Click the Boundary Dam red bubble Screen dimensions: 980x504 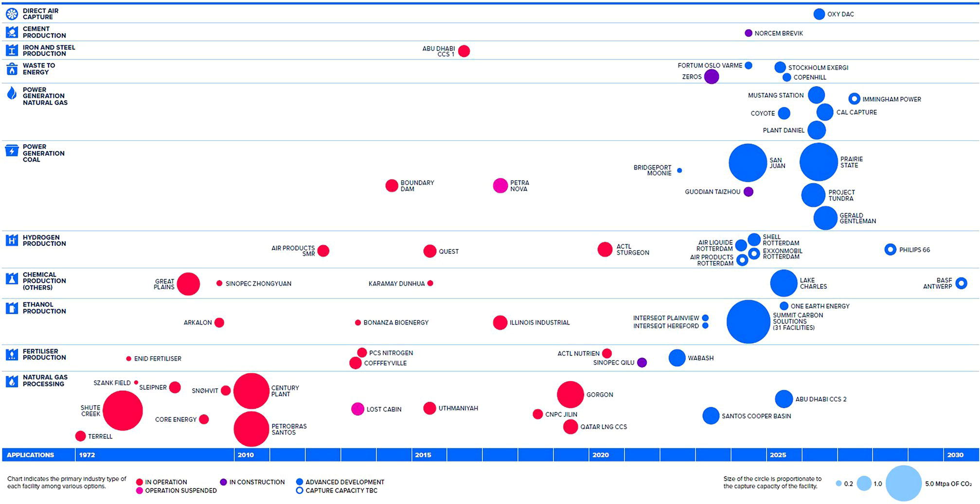coord(392,186)
